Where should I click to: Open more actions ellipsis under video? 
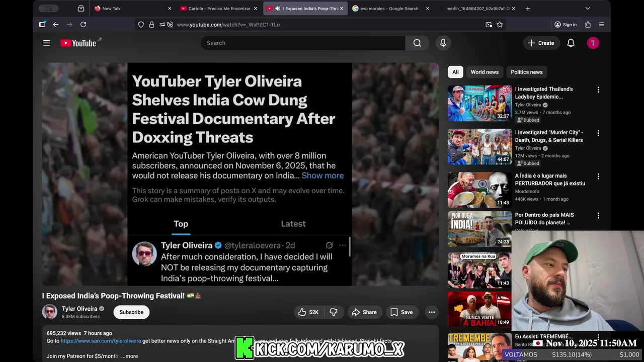click(432, 312)
